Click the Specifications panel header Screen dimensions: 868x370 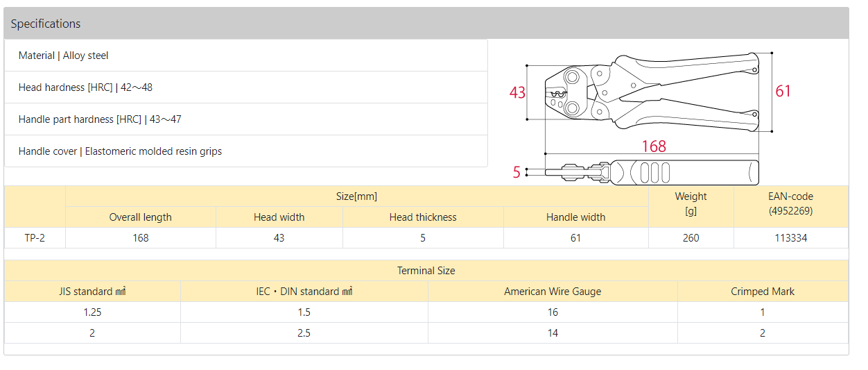tap(426, 24)
